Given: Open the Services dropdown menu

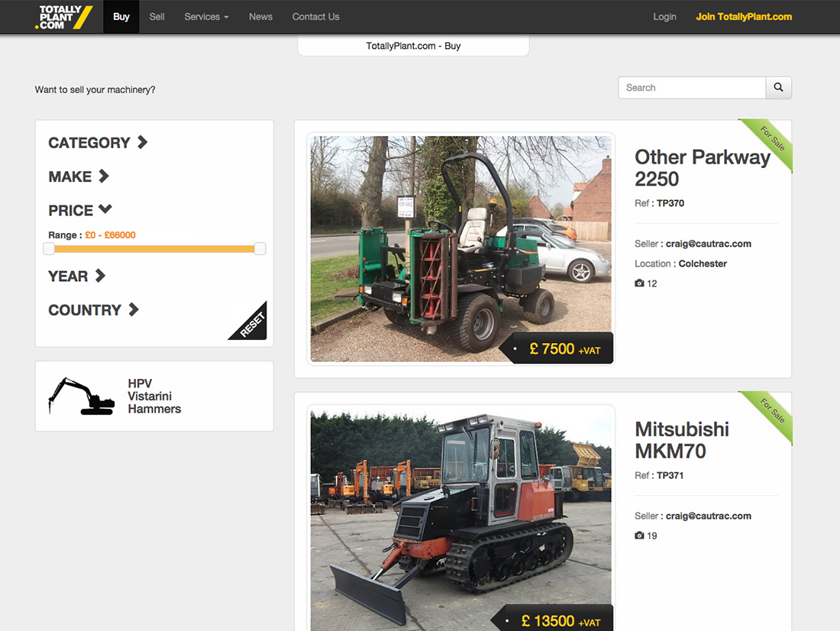Looking at the screenshot, I should pos(206,17).
